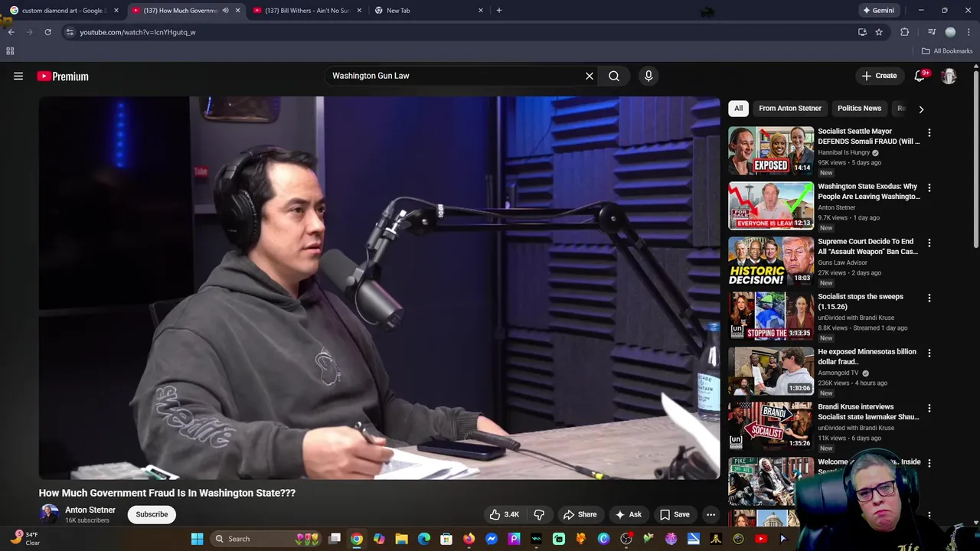The width and height of the screenshot is (980, 551).
Task: Open options for Minnesotas billion dollar fraud video
Action: [929, 353]
